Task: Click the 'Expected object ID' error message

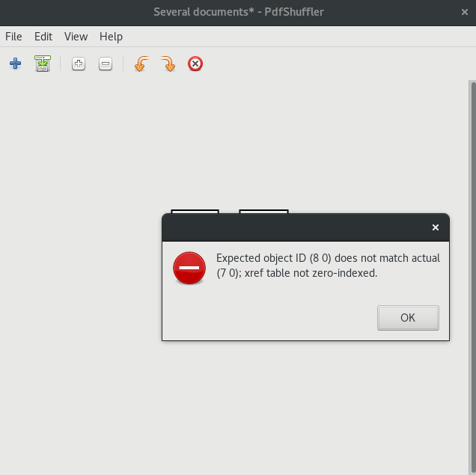Action: (x=328, y=266)
